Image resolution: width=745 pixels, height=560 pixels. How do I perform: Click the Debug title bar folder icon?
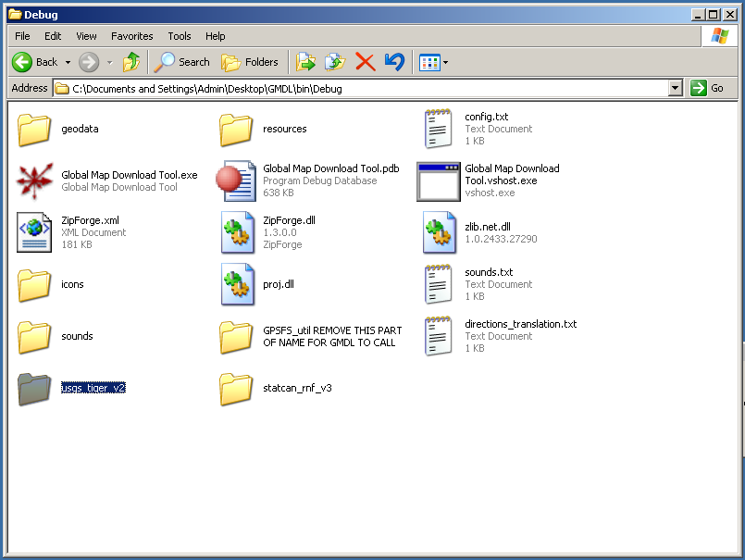pos(15,15)
